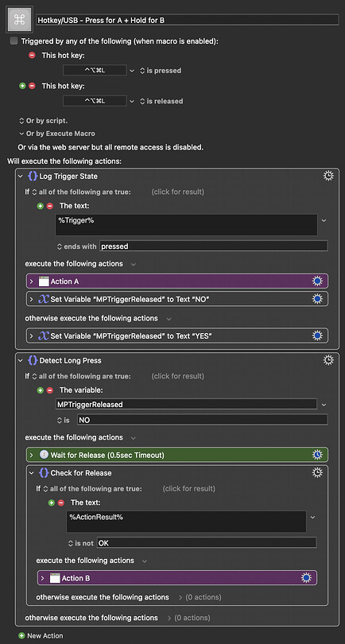Expand Set Variable to Text NO action

[32, 300]
